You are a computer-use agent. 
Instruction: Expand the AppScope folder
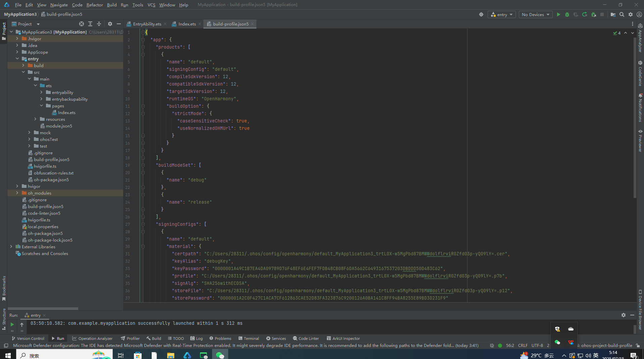pos(17,52)
